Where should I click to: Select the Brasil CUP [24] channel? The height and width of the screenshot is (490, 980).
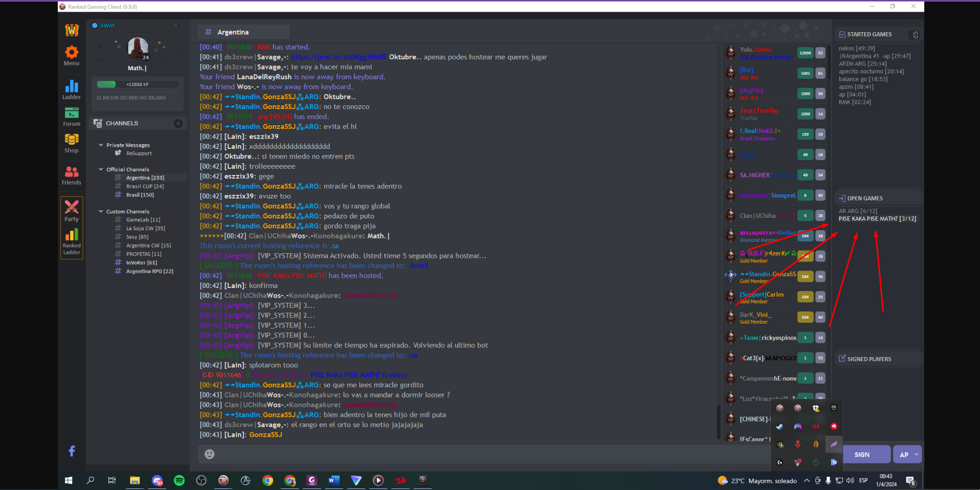click(145, 186)
